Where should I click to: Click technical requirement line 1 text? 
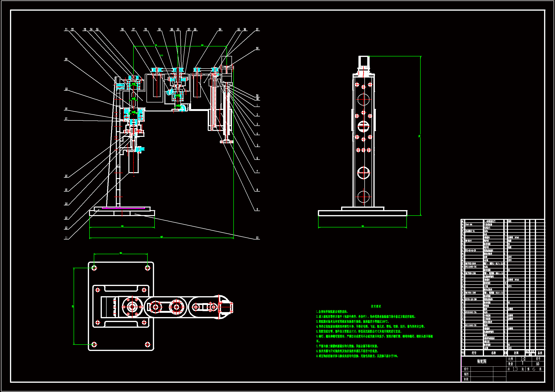[x=332, y=312]
